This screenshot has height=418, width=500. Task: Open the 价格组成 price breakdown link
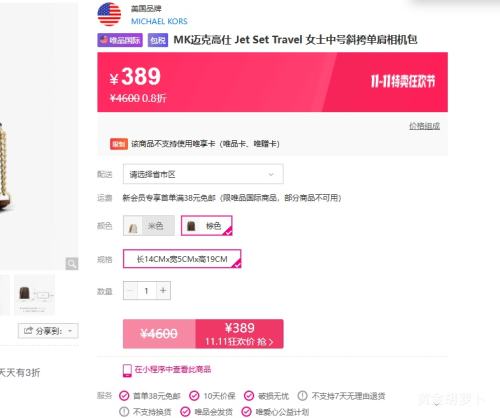click(424, 126)
